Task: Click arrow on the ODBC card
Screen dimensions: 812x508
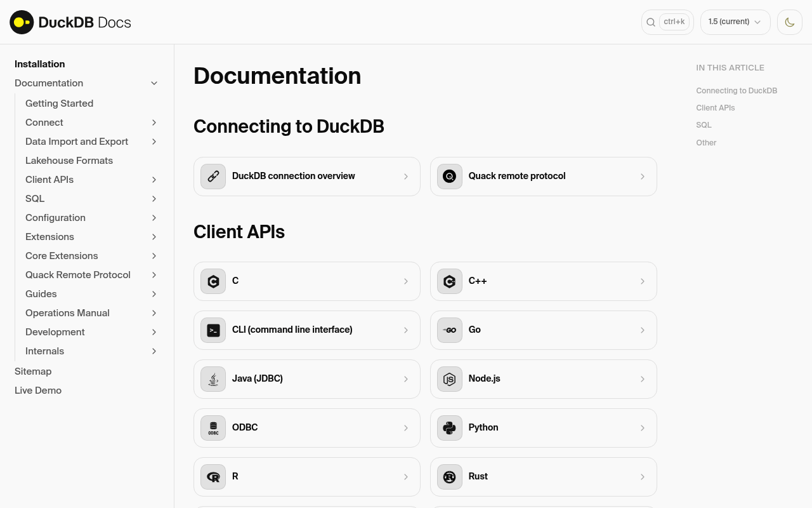Action: (406, 428)
